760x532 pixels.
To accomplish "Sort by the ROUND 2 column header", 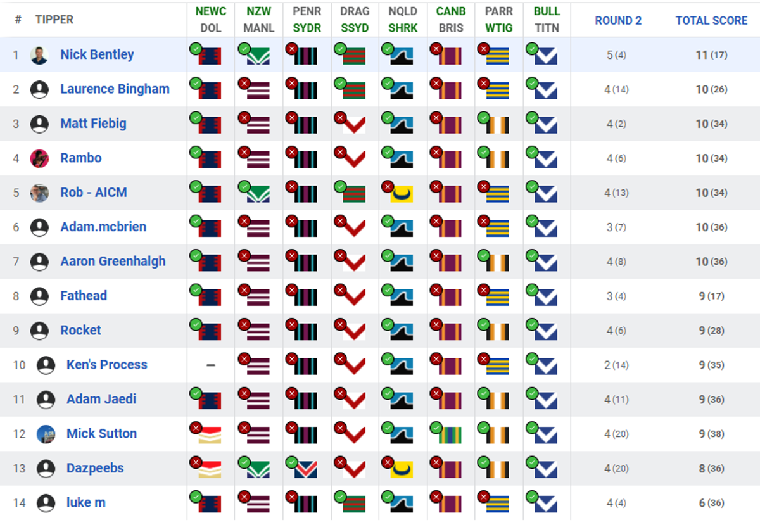I will pos(618,20).
